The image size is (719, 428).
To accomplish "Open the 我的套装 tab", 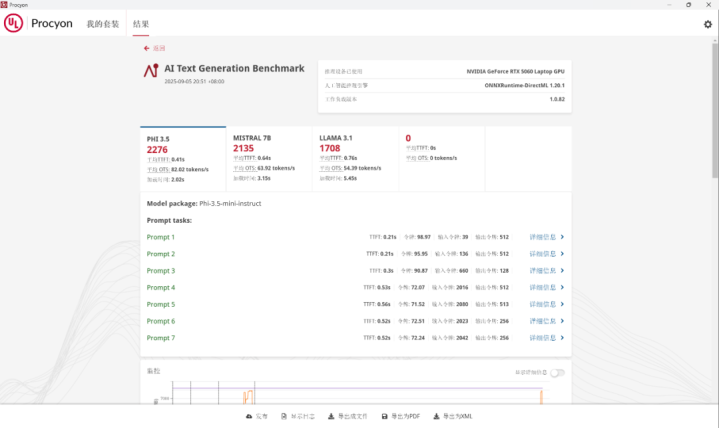I will [x=103, y=24].
